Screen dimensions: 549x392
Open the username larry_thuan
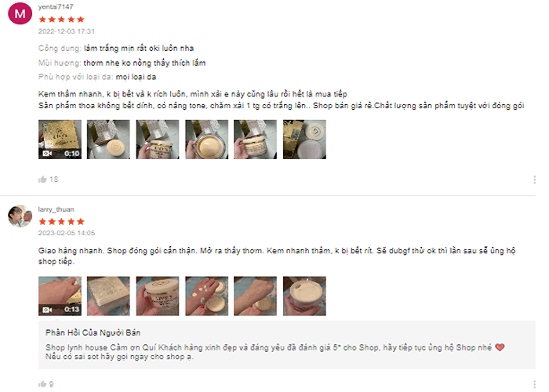(56, 209)
